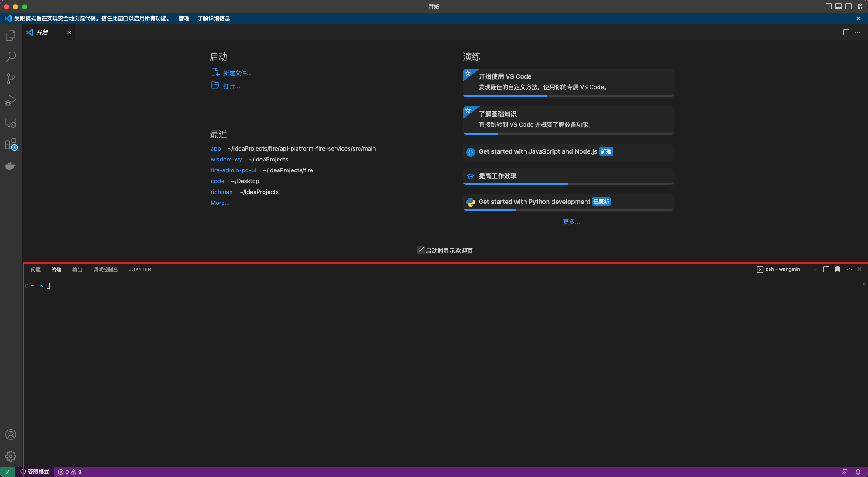Open the Explorer view in activity bar
This screenshot has height=477, width=868.
click(x=11, y=35)
